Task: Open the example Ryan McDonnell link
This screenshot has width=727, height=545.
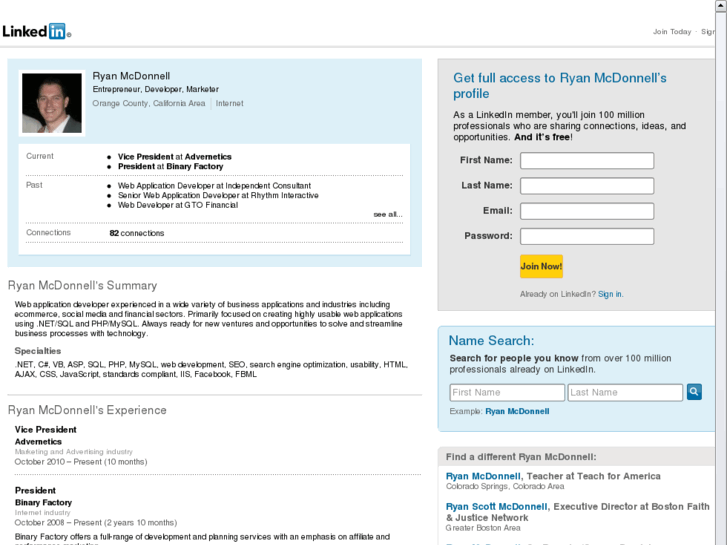Action: [517, 411]
